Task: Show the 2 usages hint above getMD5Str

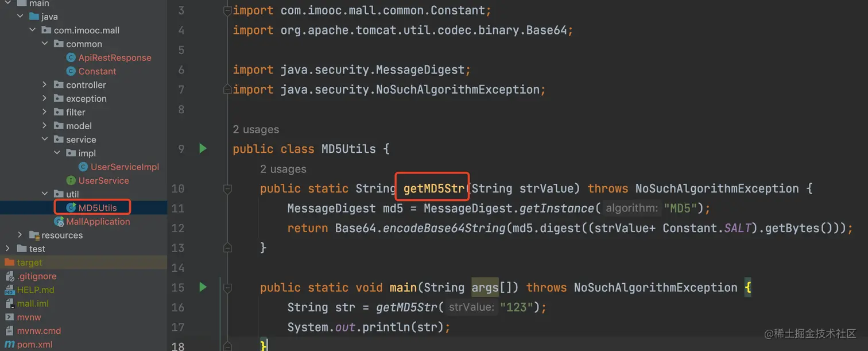Action: click(x=283, y=169)
